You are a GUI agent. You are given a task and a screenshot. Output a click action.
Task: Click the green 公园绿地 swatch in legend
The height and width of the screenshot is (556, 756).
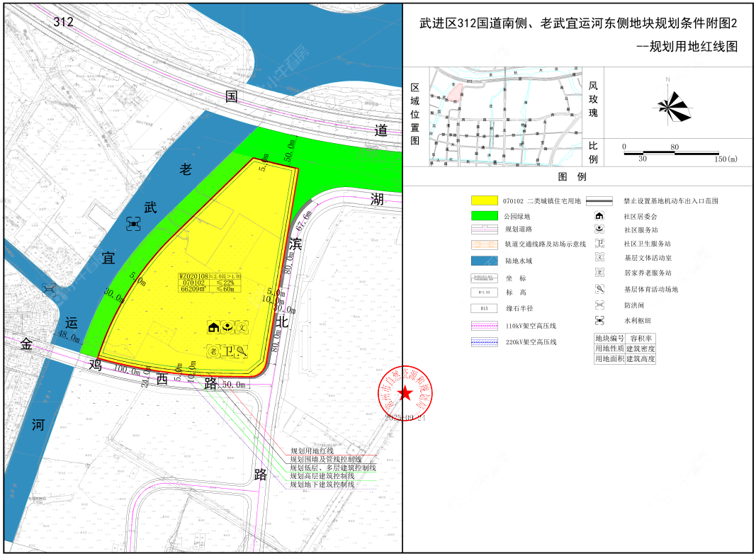(x=485, y=216)
